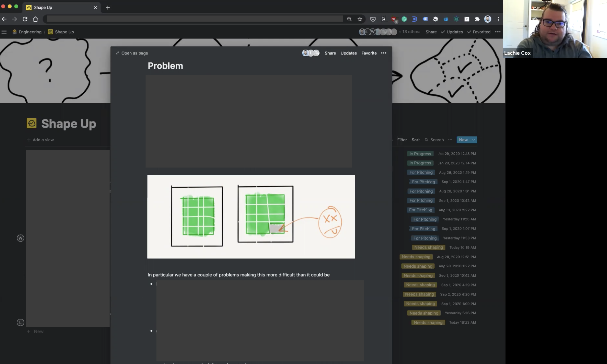Click the Sort icon in right panel
The width and height of the screenshot is (607, 364).
(415, 139)
